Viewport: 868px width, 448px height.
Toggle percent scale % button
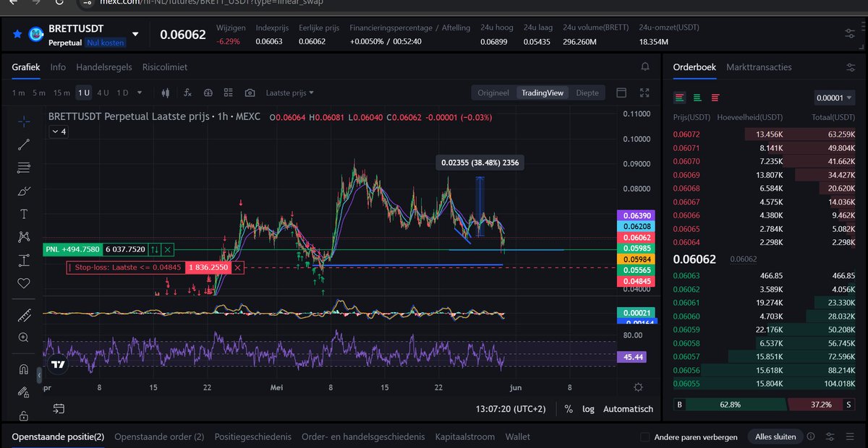pos(569,409)
